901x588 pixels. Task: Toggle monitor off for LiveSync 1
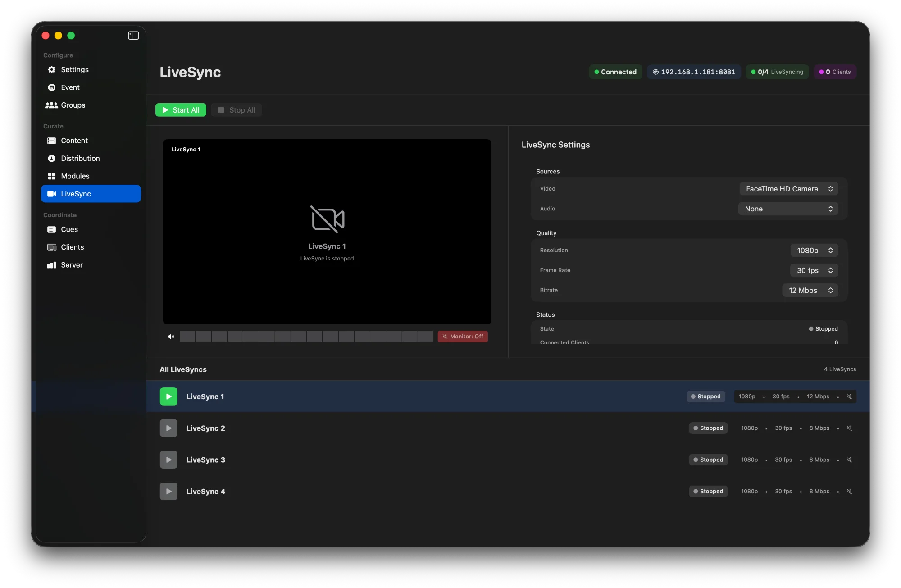(x=462, y=336)
